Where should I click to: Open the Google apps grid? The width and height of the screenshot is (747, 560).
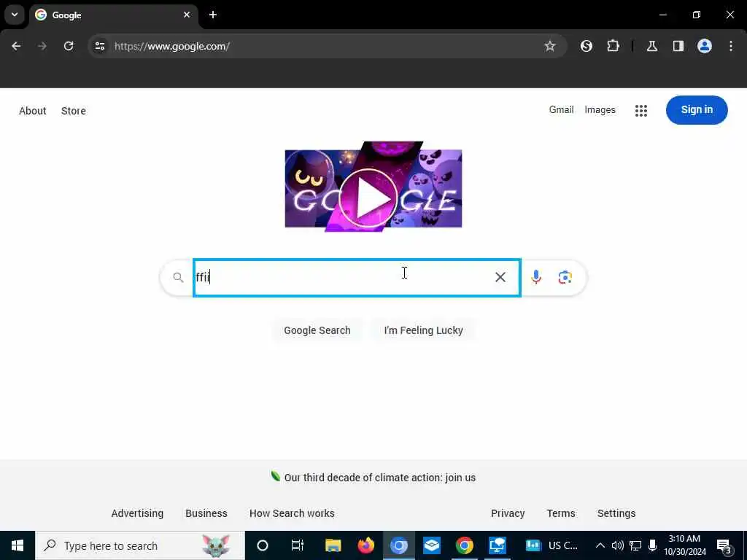click(641, 111)
